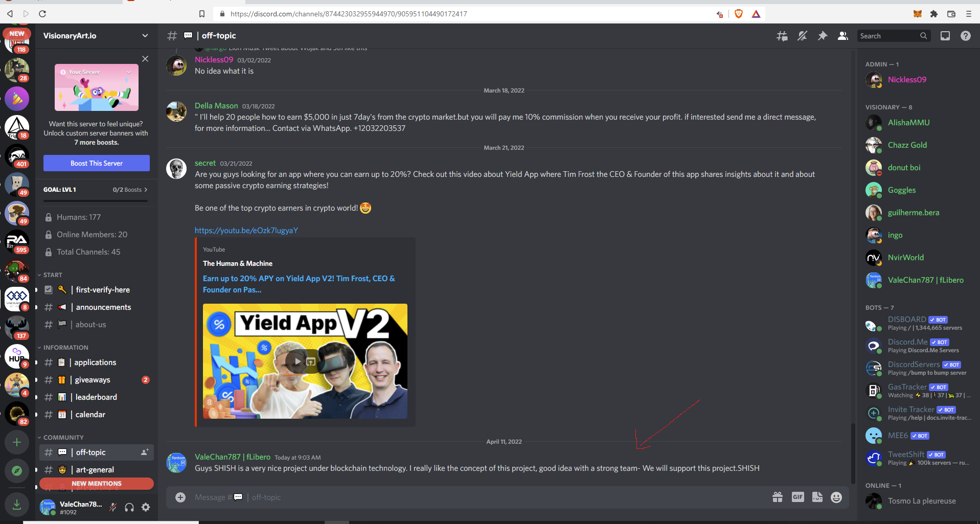Open User Settings gear icon

[x=146, y=507]
